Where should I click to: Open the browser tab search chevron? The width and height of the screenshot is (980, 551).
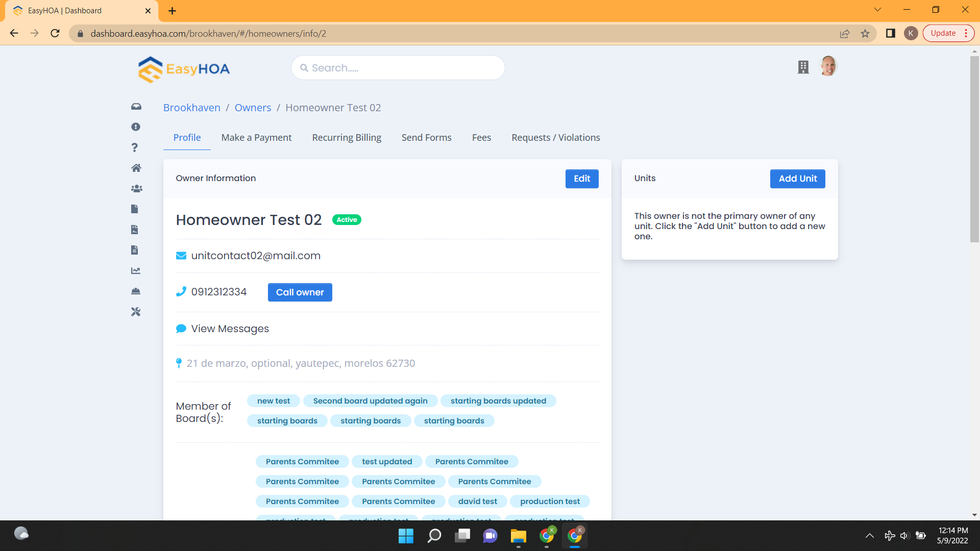tap(877, 9)
